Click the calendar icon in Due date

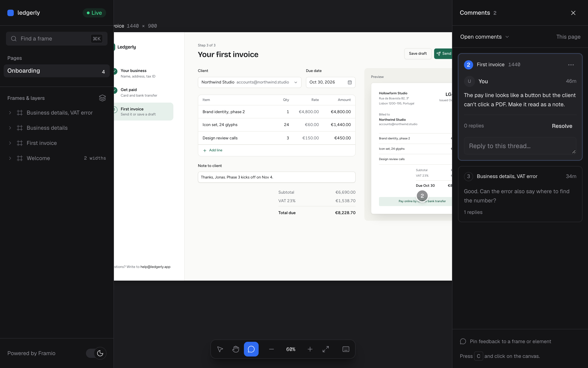[350, 82]
